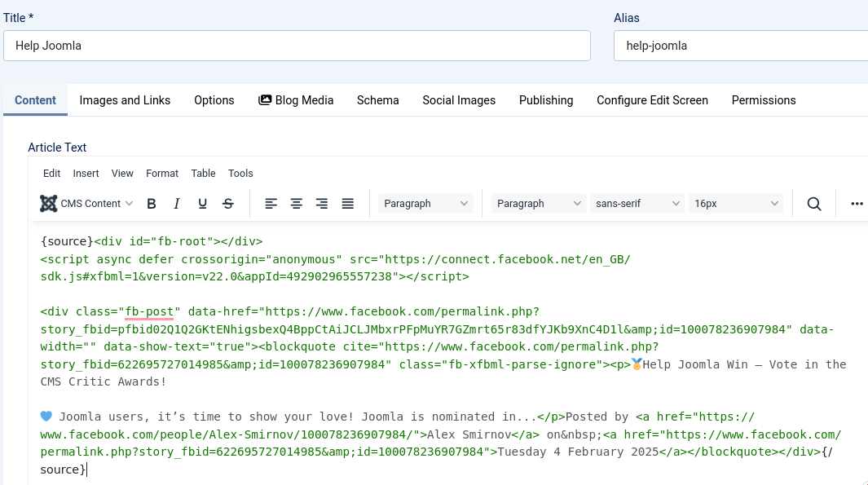The height and width of the screenshot is (485, 868).
Task: Switch to the Permissions tab
Action: [764, 100]
